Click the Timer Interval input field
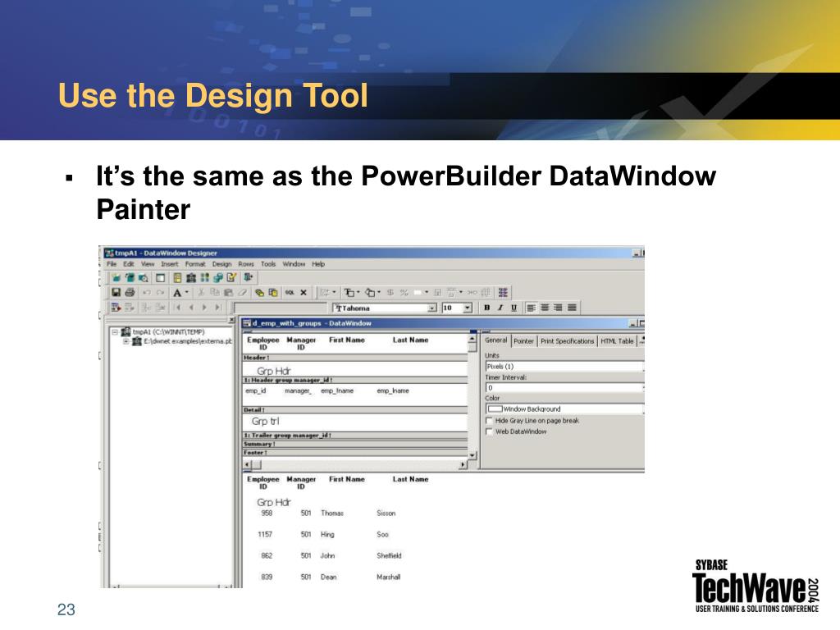 point(564,388)
